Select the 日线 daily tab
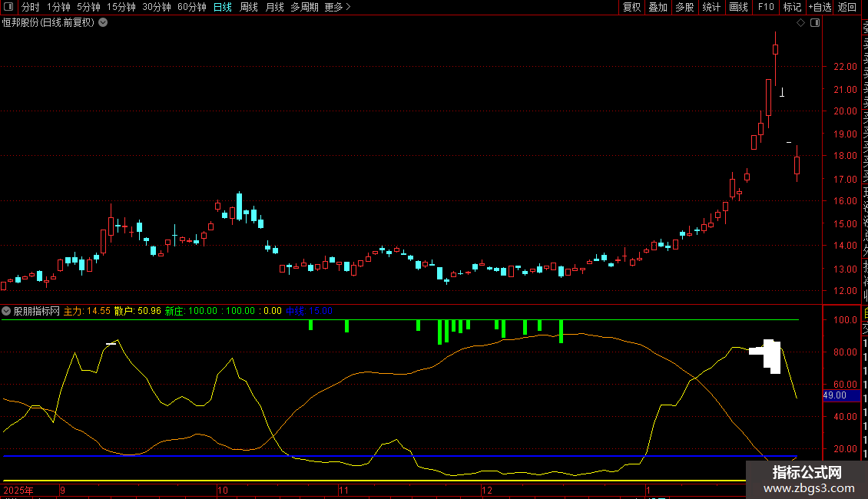This screenshot has height=499, width=868. click(x=222, y=7)
